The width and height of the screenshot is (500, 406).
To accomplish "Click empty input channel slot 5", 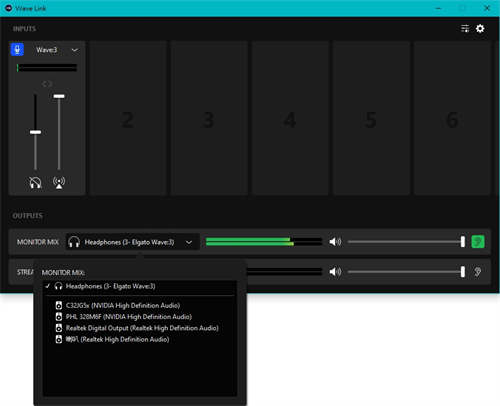I will tap(371, 118).
